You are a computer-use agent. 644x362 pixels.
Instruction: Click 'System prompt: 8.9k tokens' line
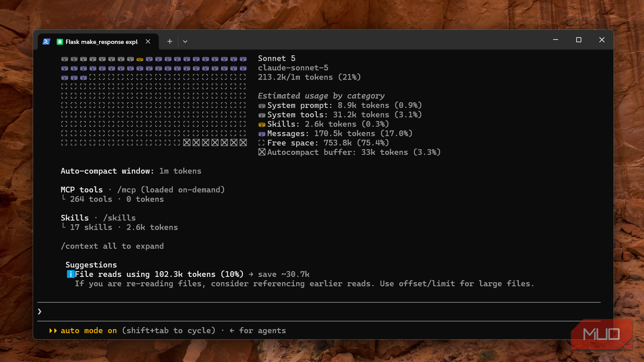(344, 105)
